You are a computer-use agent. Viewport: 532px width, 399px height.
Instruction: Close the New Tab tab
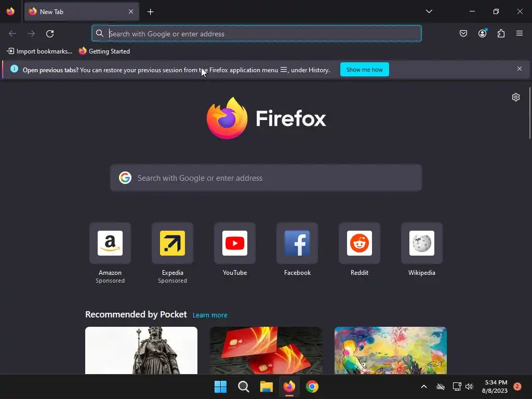[x=131, y=11]
